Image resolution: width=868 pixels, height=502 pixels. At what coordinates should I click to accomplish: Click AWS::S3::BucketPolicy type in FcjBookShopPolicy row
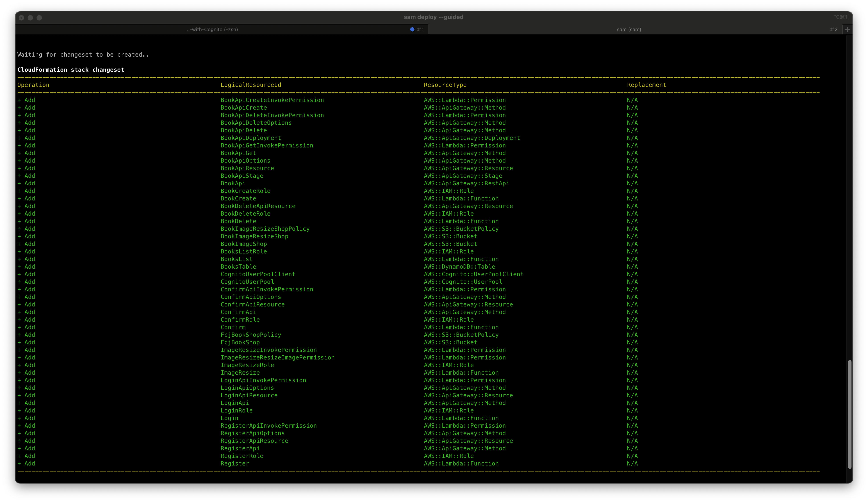(x=461, y=335)
